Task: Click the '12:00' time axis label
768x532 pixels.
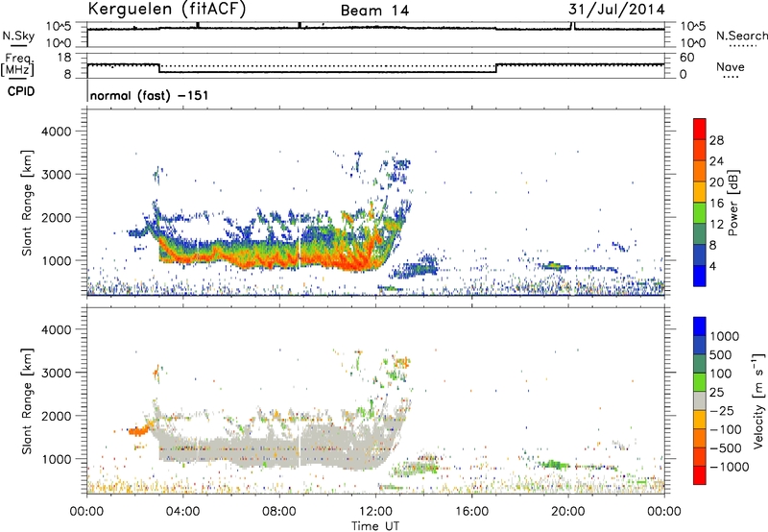Action: (x=375, y=511)
